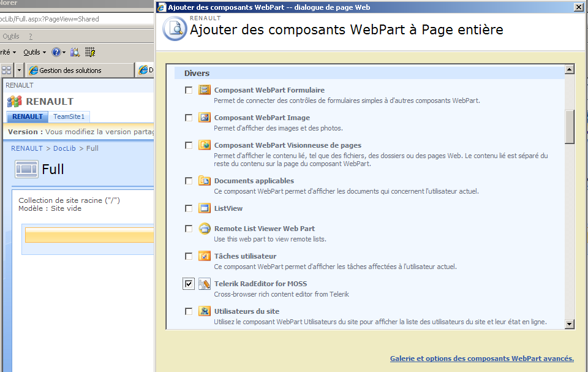Click the top RENAULT global link
This screenshot has height=372, width=588.
[x=20, y=85]
